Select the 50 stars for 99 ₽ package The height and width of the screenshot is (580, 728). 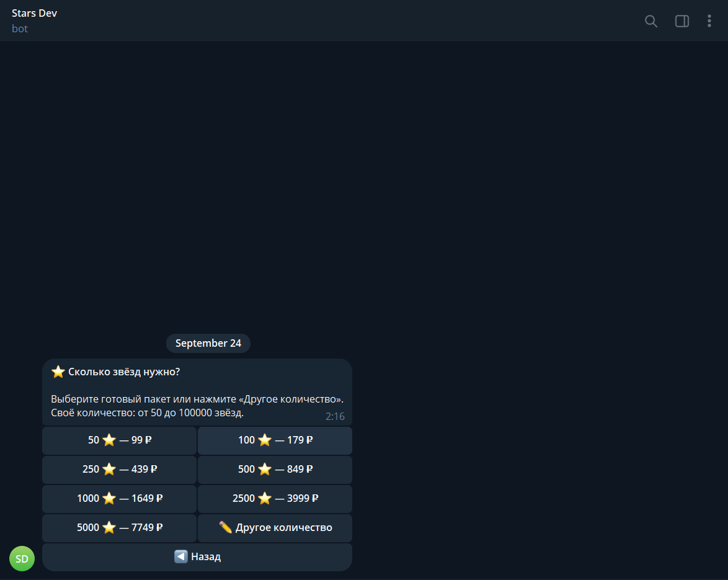click(x=119, y=440)
